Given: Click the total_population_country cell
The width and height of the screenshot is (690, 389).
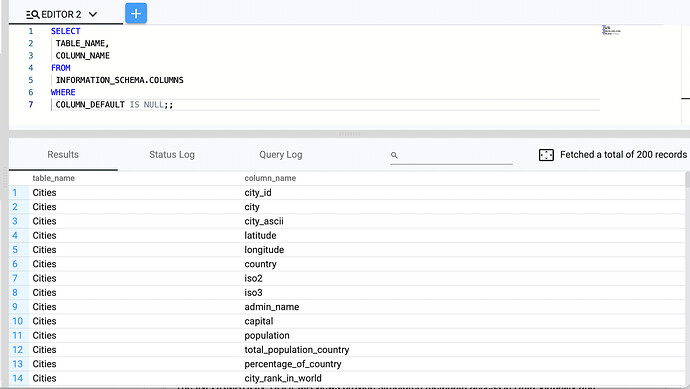Looking at the screenshot, I should tap(297, 350).
